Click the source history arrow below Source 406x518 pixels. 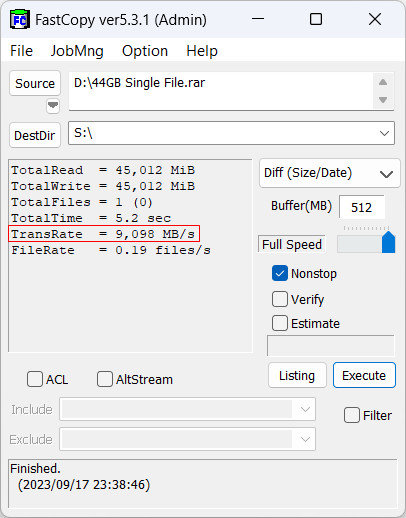[x=53, y=106]
